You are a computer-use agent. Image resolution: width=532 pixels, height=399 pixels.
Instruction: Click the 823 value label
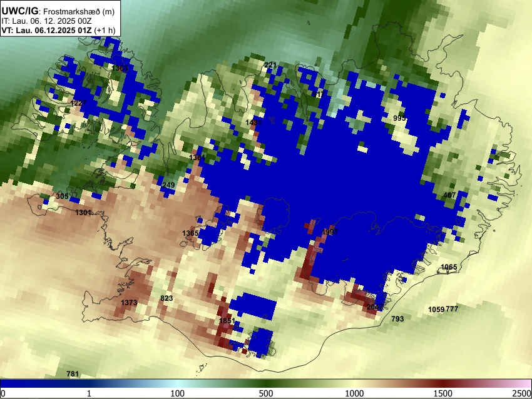pos(166,298)
